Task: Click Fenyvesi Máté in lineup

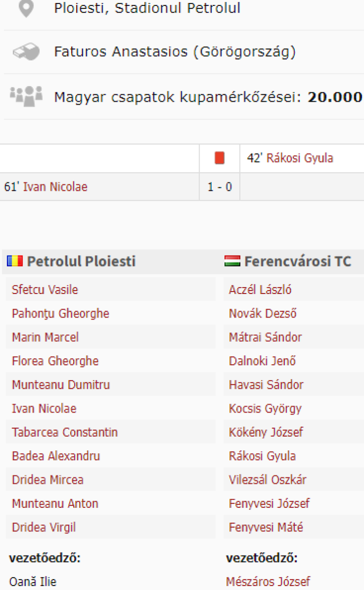Action: pyautogui.click(x=266, y=528)
